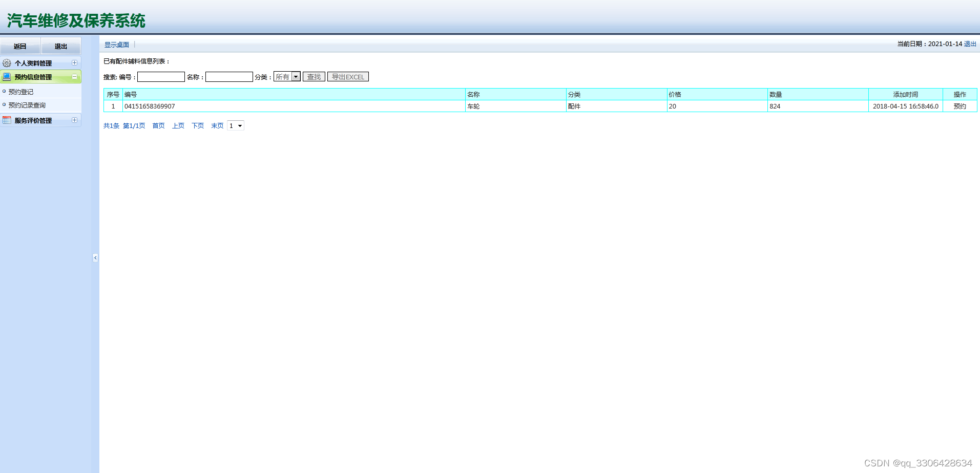The width and height of the screenshot is (980, 473).
Task: Click the monitor icon beside 预约信息管理
Action: tap(7, 77)
